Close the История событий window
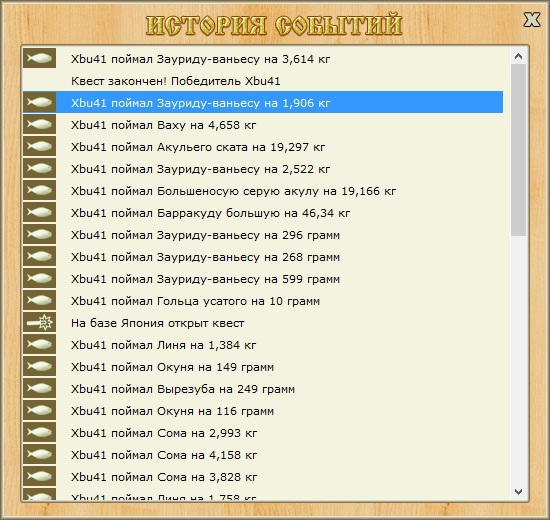Screen dimensions: 550x520 (531, 19)
